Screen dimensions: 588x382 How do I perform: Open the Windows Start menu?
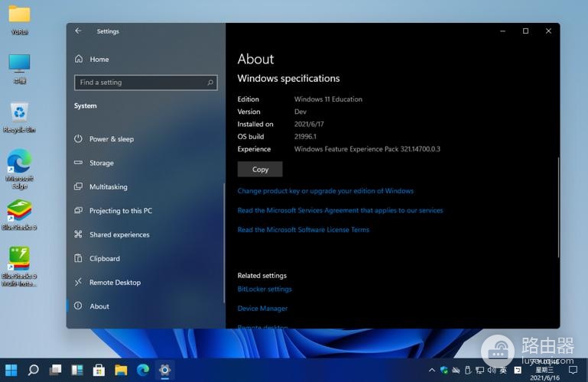coord(11,370)
